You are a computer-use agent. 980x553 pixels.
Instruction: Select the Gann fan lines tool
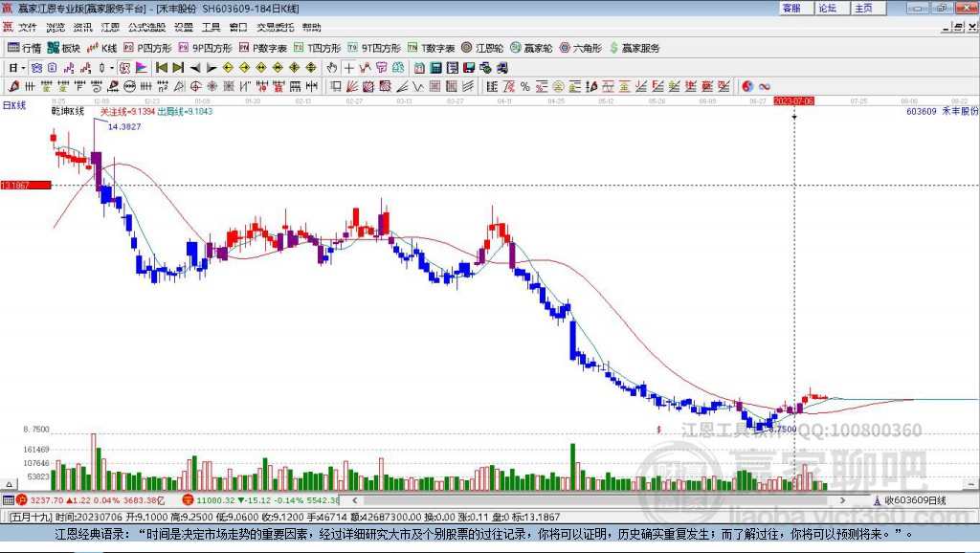point(352,86)
